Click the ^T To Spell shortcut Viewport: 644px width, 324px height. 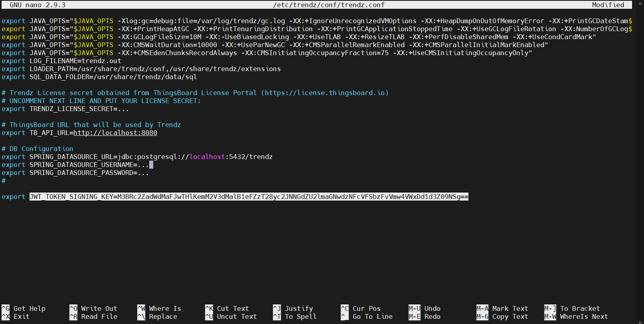click(x=295, y=316)
